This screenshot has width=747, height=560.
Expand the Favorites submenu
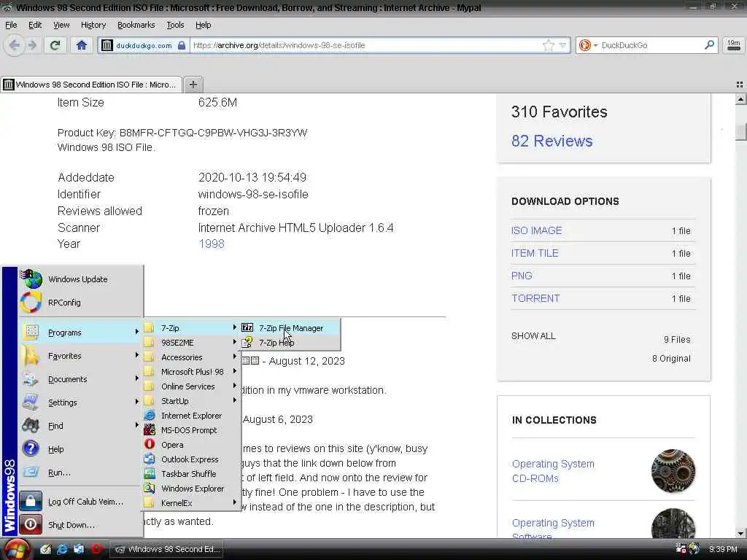(x=80, y=356)
